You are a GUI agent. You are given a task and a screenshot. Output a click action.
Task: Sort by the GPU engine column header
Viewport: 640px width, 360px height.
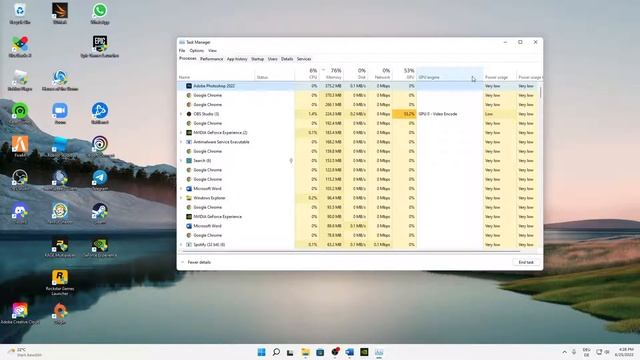click(x=450, y=74)
